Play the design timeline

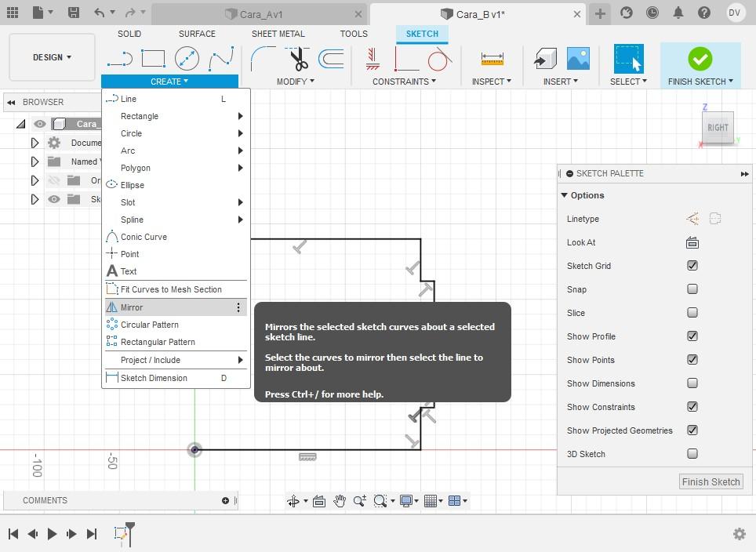click(x=52, y=534)
